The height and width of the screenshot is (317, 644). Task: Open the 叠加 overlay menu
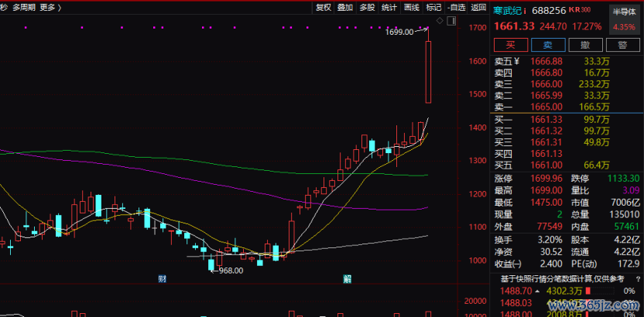point(345,8)
